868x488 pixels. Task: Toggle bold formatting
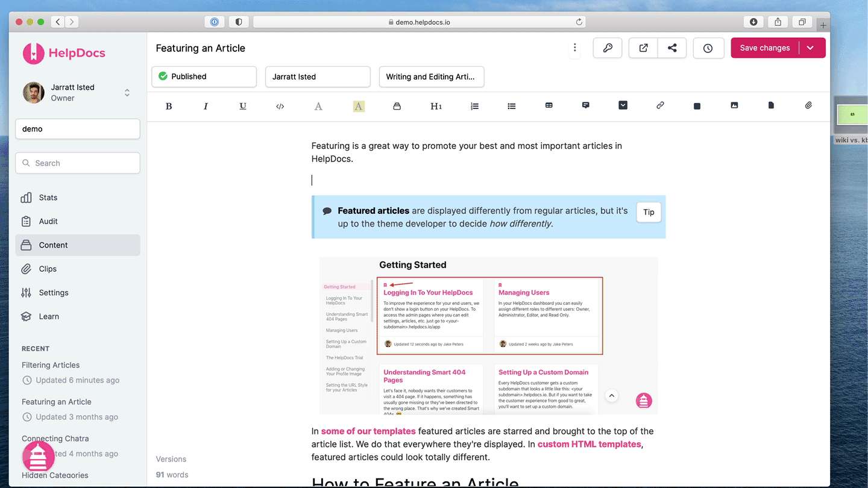[x=169, y=106]
